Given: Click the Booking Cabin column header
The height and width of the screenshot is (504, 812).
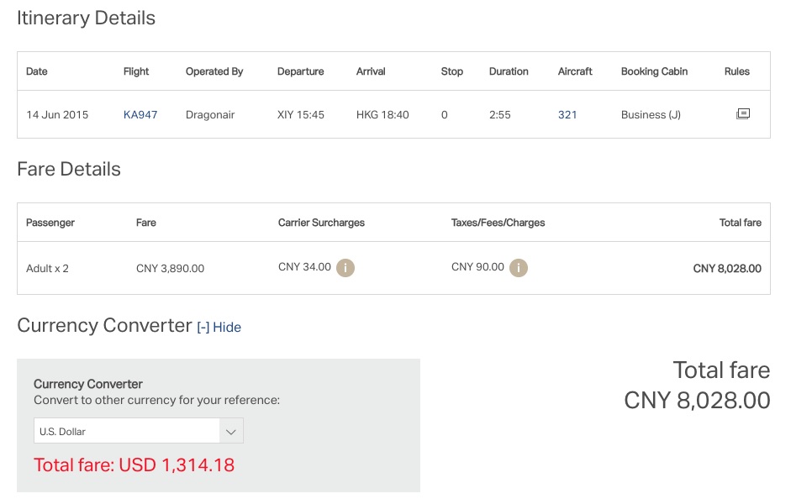Looking at the screenshot, I should [654, 71].
